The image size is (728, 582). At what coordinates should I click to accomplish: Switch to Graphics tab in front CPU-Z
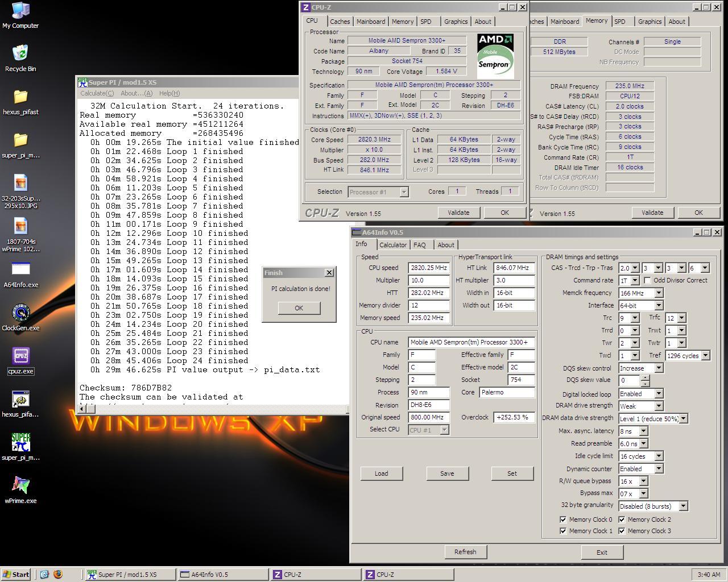pyautogui.click(x=456, y=22)
